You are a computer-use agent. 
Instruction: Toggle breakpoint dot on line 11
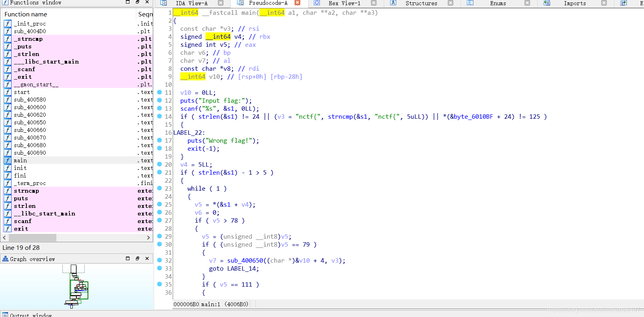point(160,92)
